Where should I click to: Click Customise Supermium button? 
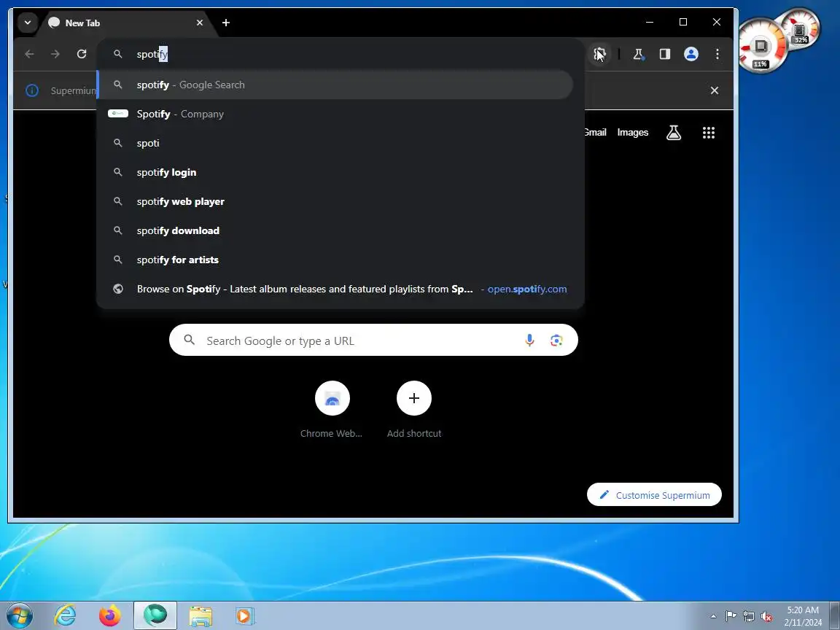click(x=654, y=495)
